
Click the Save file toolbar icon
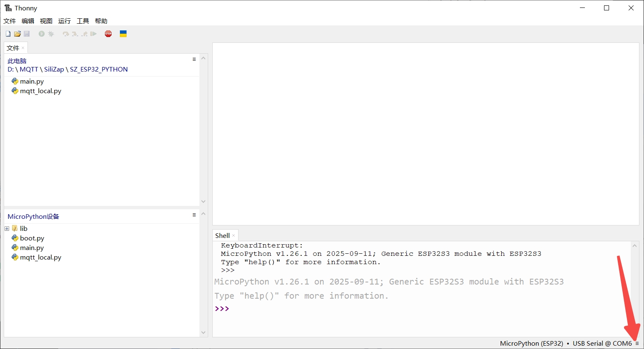pyautogui.click(x=27, y=34)
